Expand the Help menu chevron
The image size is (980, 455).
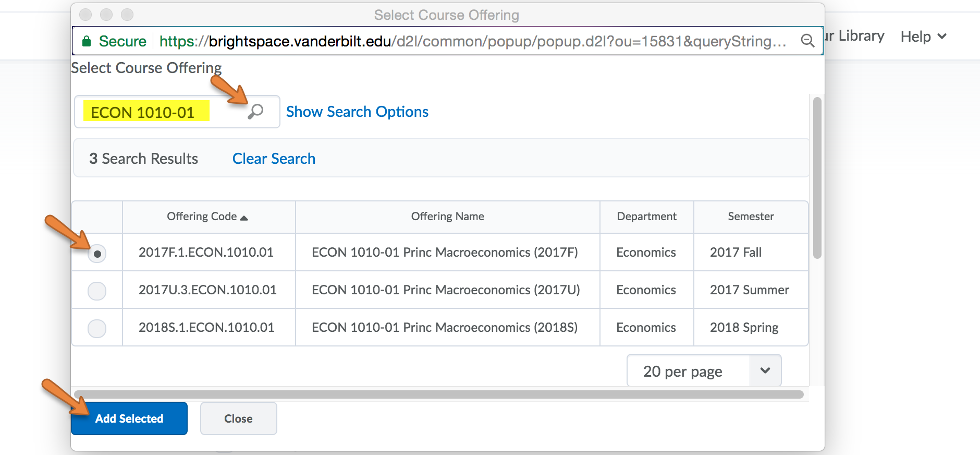point(942,37)
